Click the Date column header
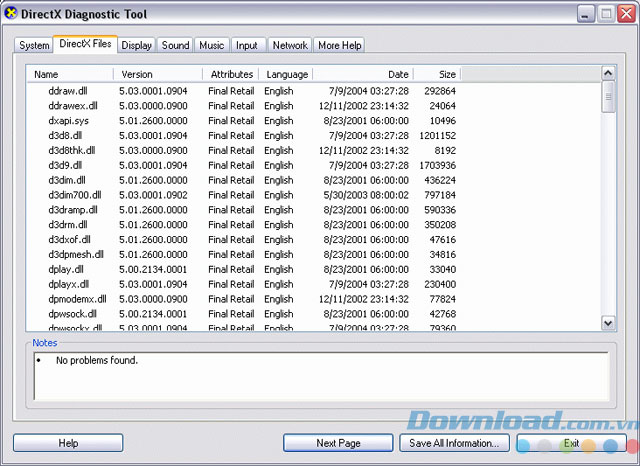Image resolution: width=640 pixels, height=466 pixels. [x=362, y=74]
